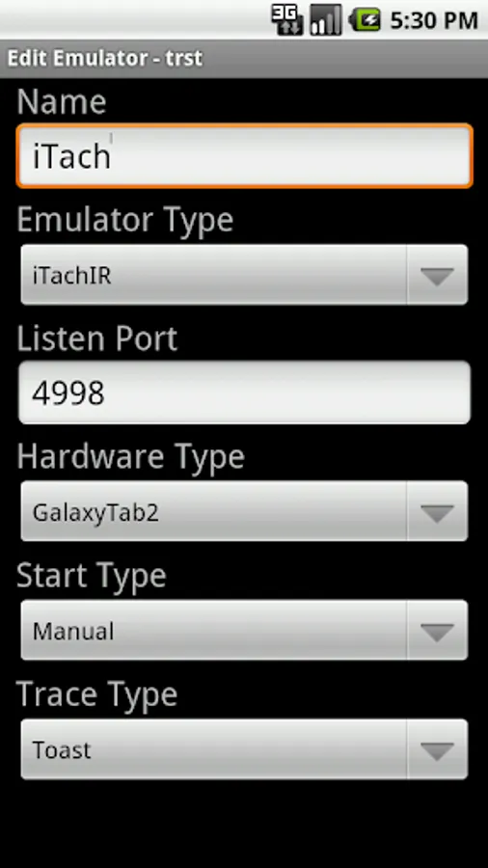Tap the Listen Port label
The height and width of the screenshot is (868, 488).
[96, 339]
